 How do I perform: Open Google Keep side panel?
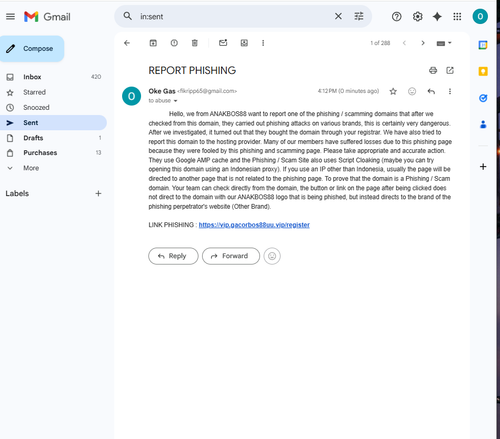click(x=483, y=71)
